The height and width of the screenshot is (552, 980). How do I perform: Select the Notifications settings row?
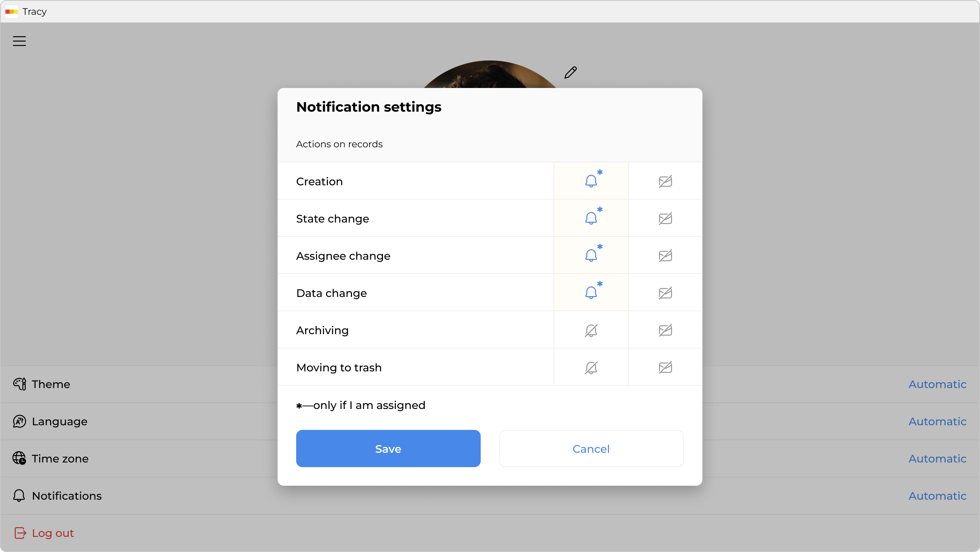(x=67, y=496)
